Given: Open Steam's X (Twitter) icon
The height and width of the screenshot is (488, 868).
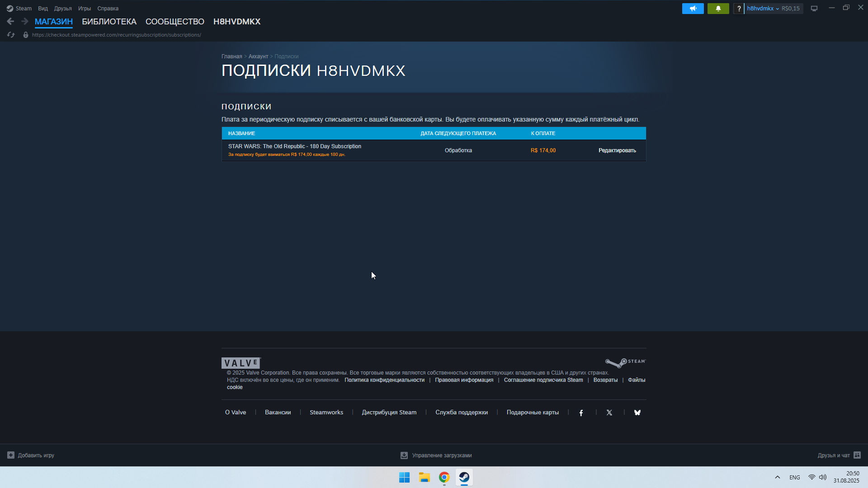Looking at the screenshot, I should 609,413.
